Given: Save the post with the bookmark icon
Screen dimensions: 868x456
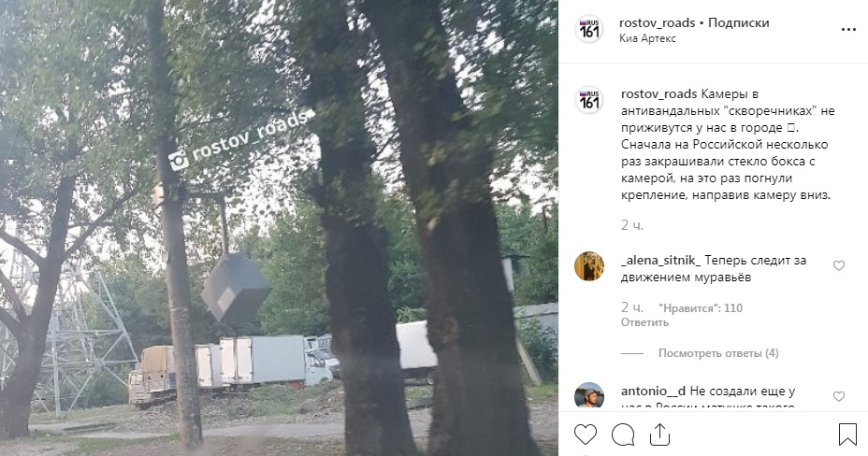Looking at the screenshot, I should [847, 435].
